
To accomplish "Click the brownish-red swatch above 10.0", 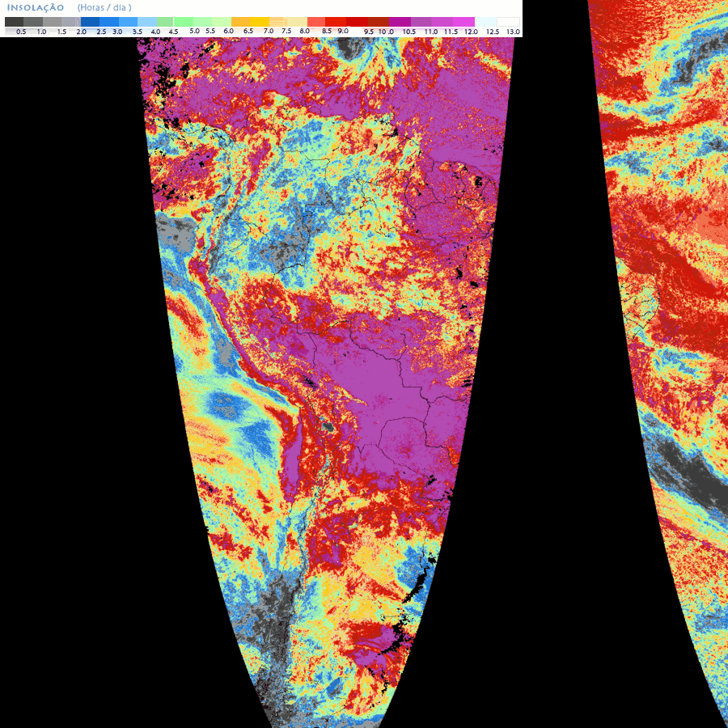I will 379,22.
